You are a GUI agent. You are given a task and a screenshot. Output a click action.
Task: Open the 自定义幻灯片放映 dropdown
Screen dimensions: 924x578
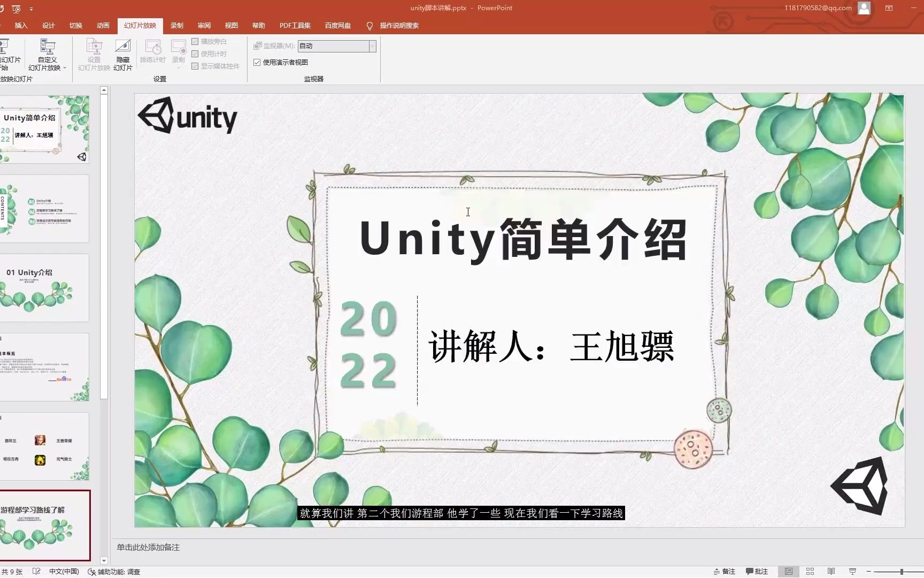click(x=47, y=55)
